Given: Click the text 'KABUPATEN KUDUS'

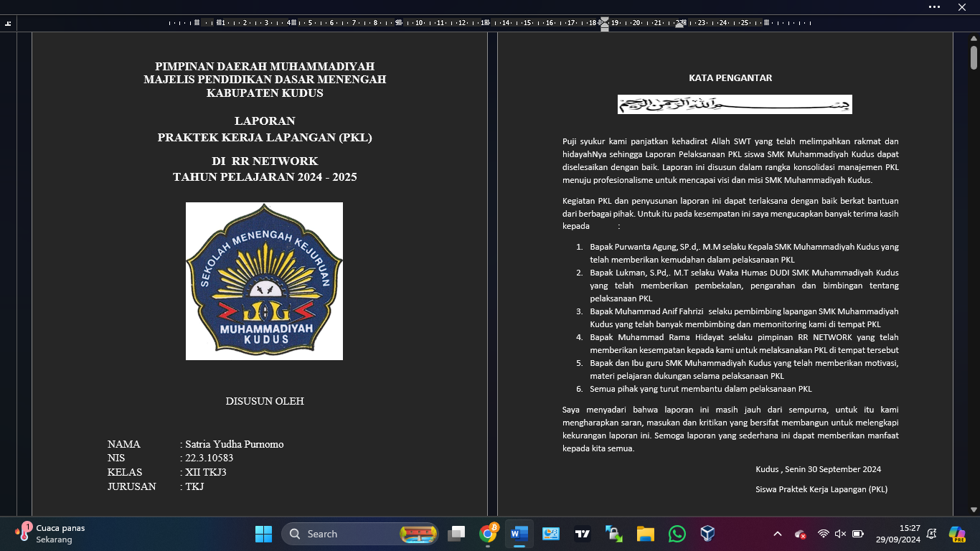Looking at the screenshot, I should 265,93.
